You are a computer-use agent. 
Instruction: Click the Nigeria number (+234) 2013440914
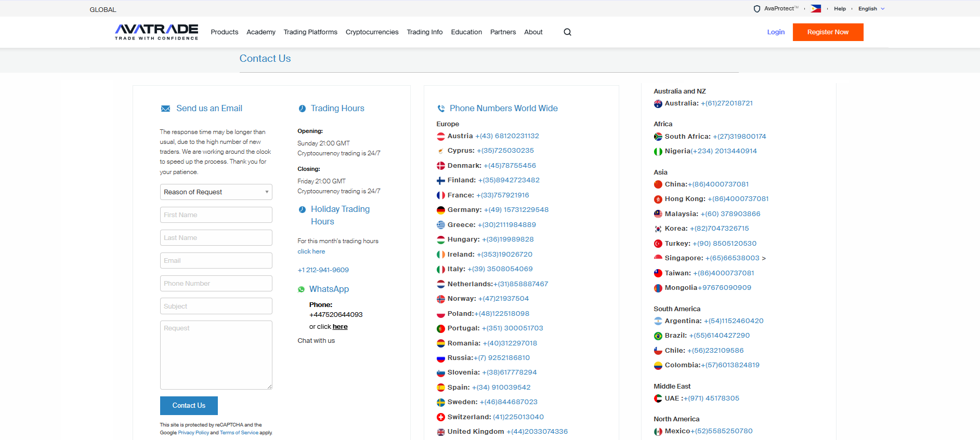724,151
